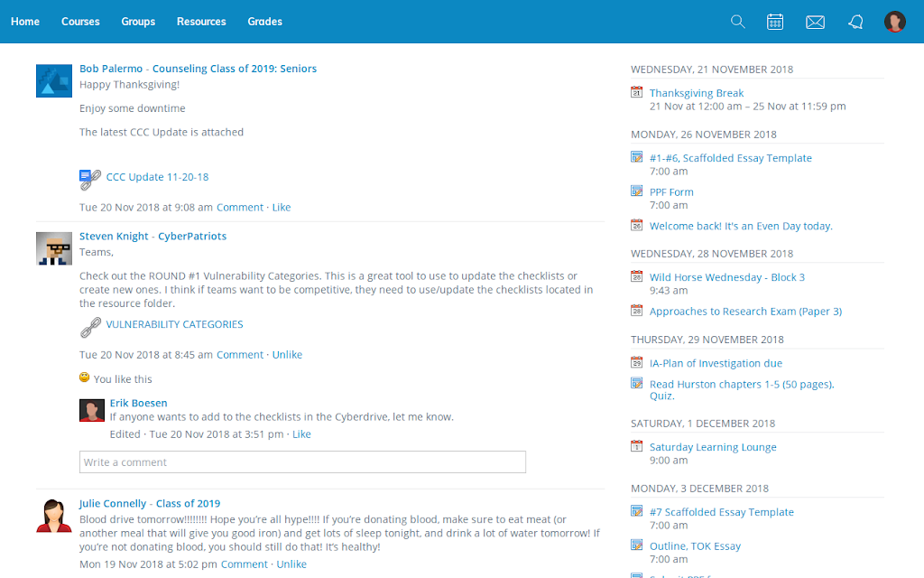This screenshot has width=924, height=578.
Task: Open the notifications bell icon
Action: tap(855, 22)
